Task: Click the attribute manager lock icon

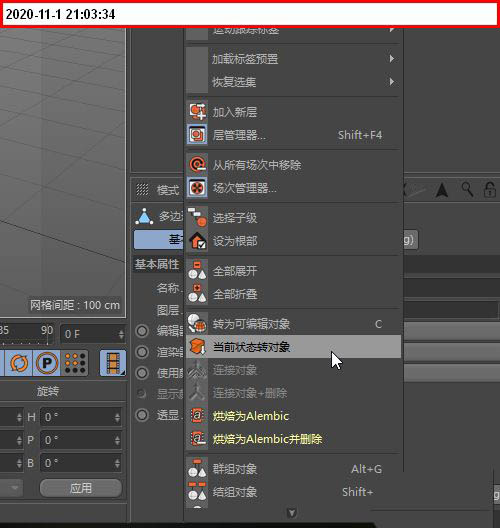Action: (490, 190)
